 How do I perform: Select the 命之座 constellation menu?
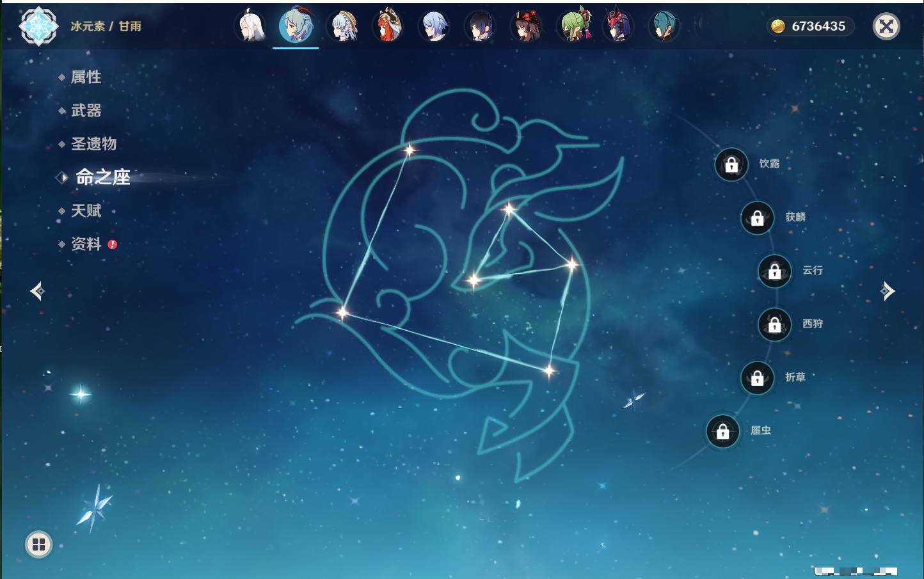click(102, 177)
